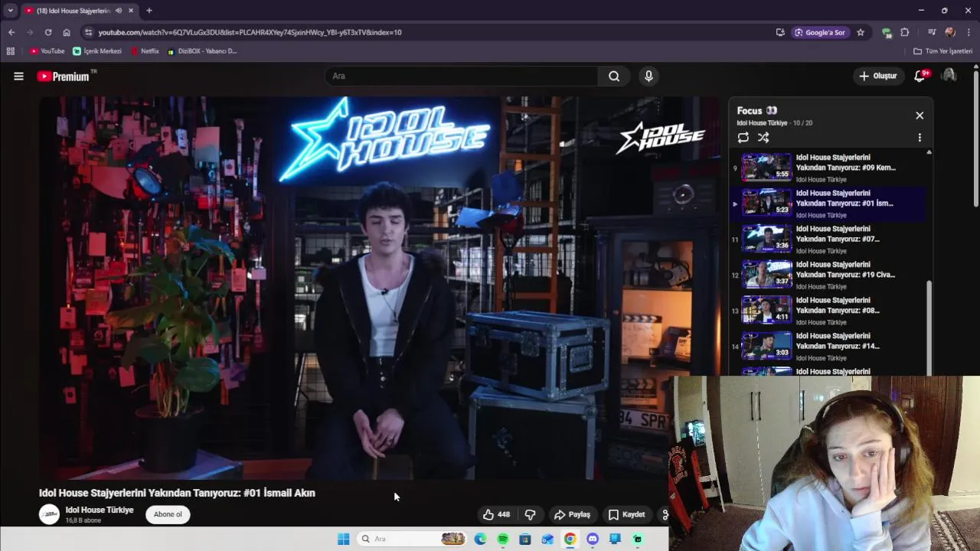Open YouTube notifications bell
Image resolution: width=980 pixels, height=551 pixels.
coord(920,76)
